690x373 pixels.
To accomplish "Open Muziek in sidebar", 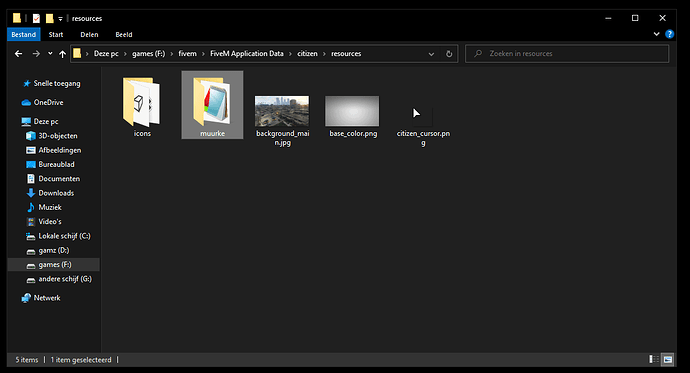I will point(44,207).
